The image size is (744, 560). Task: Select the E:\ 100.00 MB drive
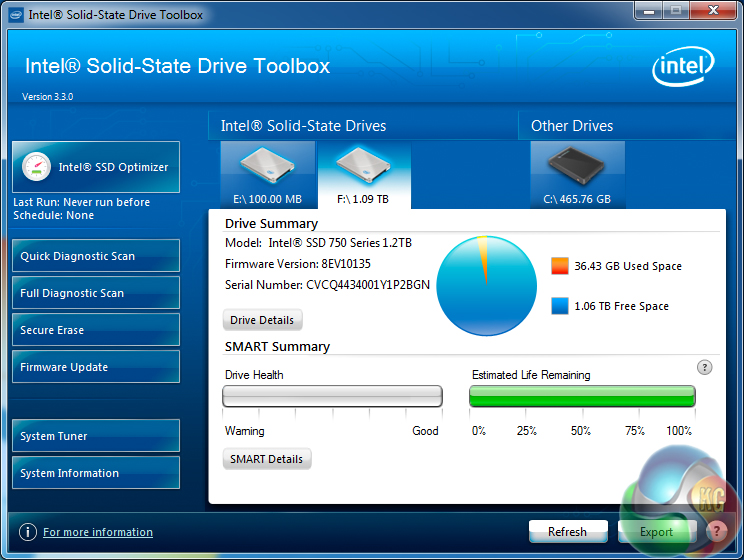268,175
